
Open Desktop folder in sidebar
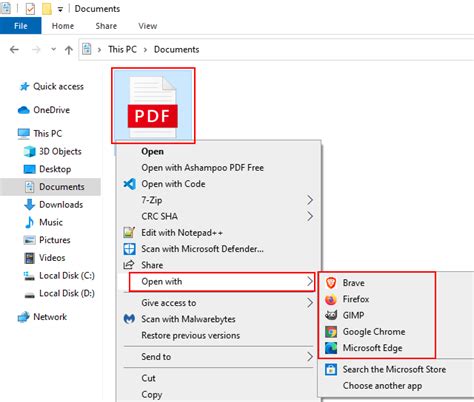(x=55, y=169)
